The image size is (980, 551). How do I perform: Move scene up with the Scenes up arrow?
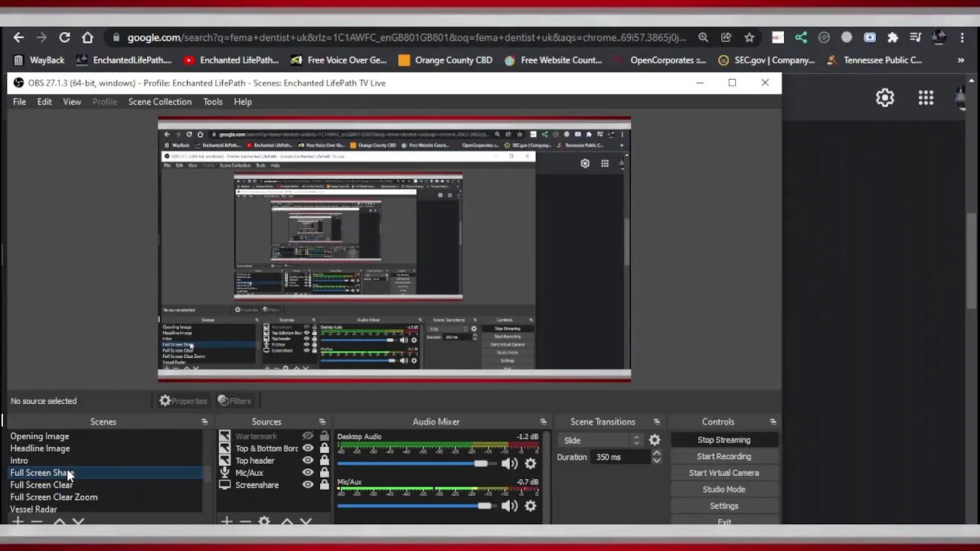pos(59,522)
